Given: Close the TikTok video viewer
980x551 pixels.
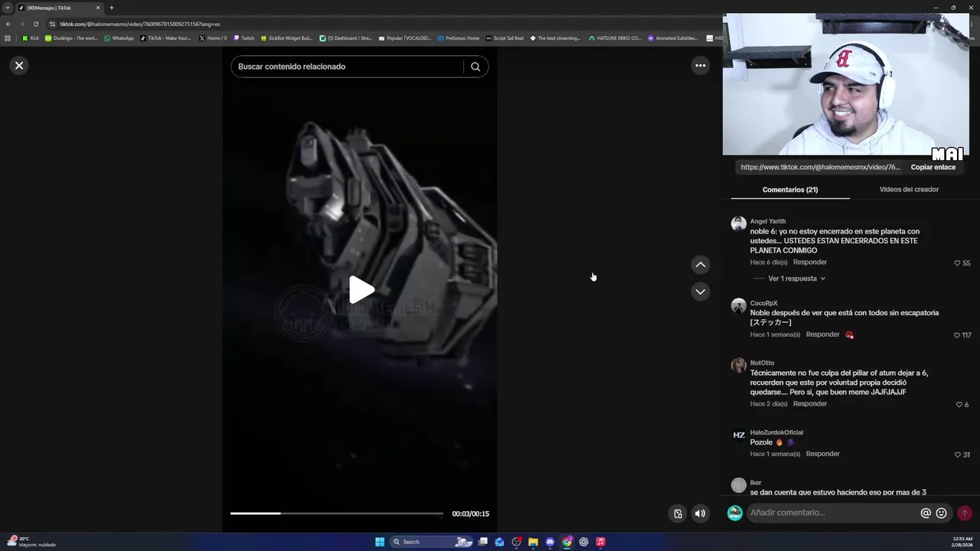Looking at the screenshot, I should point(19,66).
